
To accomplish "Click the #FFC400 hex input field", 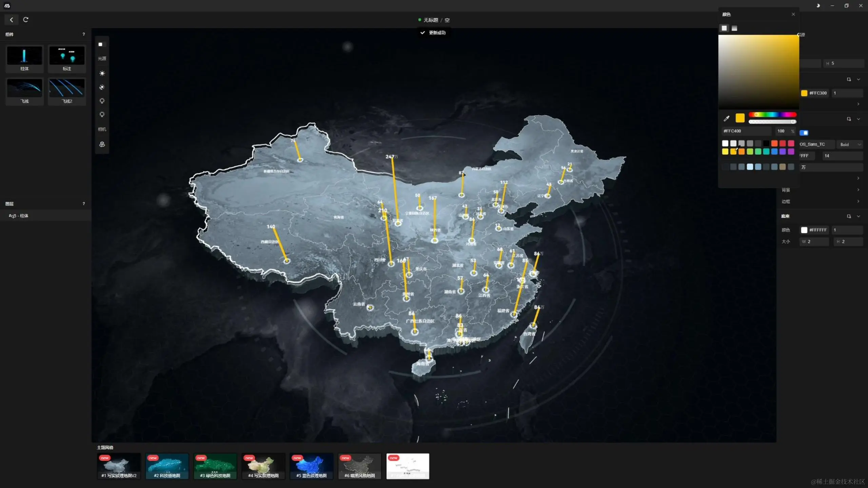I will (746, 131).
